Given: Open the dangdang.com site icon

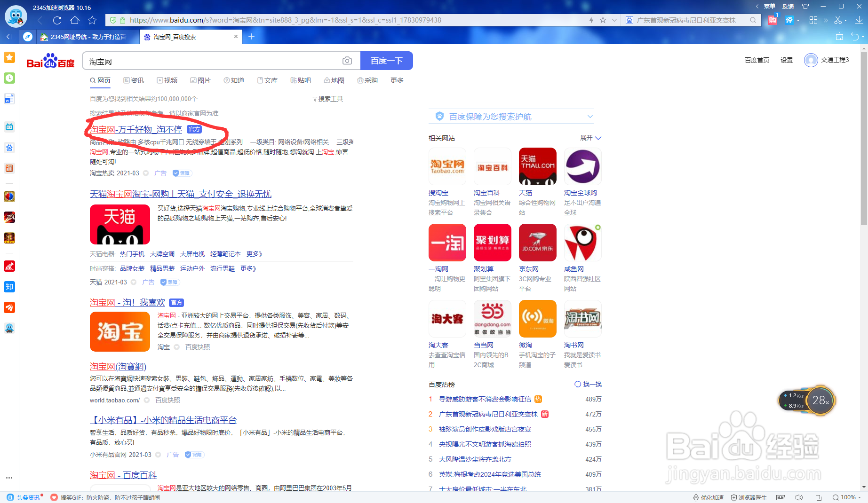Looking at the screenshot, I should [493, 319].
